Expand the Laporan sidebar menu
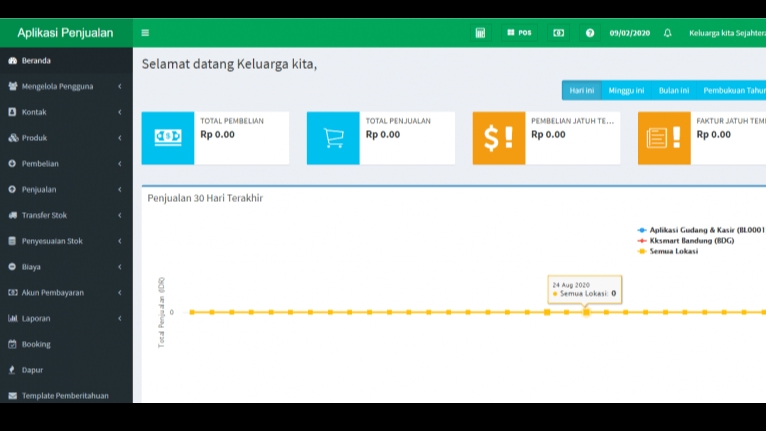Screen dimensions: 766x431 pos(66,318)
